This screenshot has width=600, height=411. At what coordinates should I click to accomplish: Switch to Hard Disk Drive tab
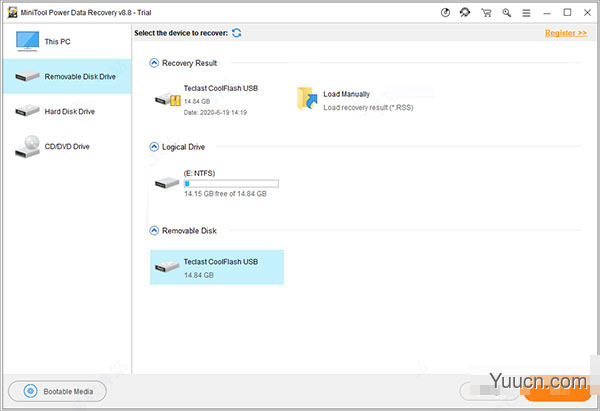pos(67,111)
